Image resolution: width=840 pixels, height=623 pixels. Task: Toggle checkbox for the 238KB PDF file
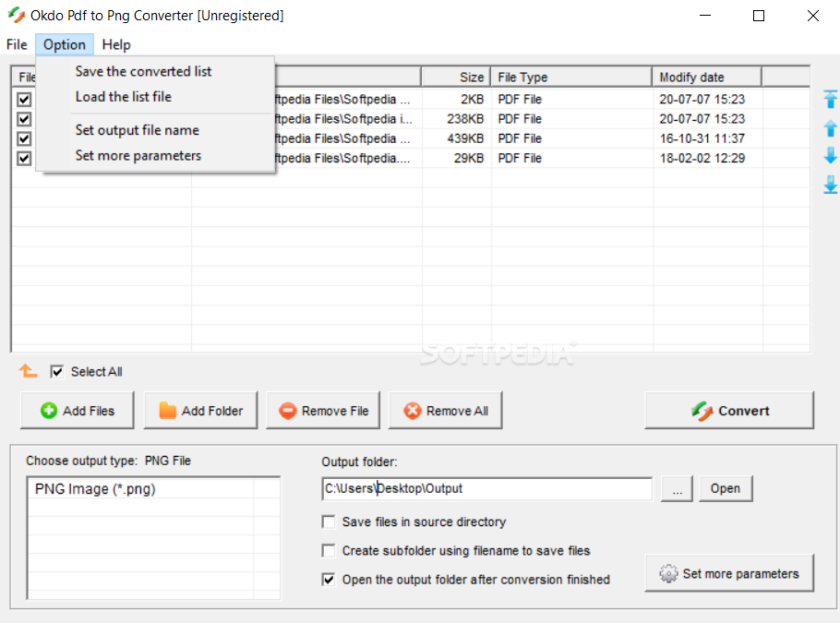[24, 119]
